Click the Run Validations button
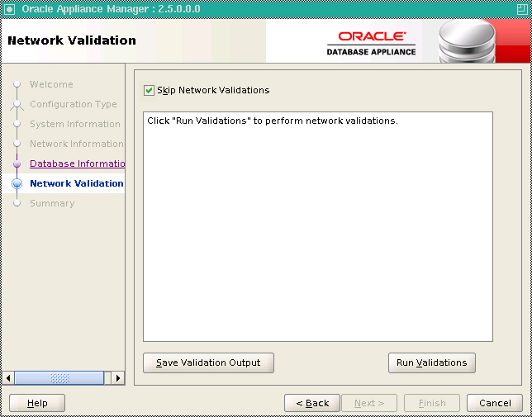This screenshot has width=532, height=417. coord(431,363)
